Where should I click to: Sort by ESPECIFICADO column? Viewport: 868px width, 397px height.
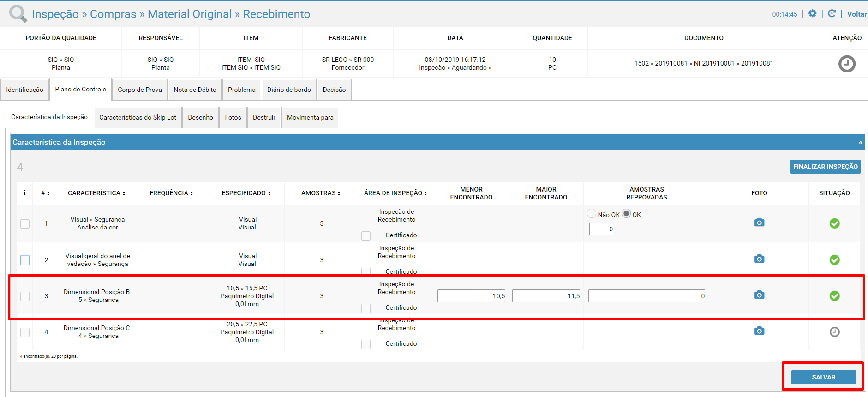(x=246, y=193)
